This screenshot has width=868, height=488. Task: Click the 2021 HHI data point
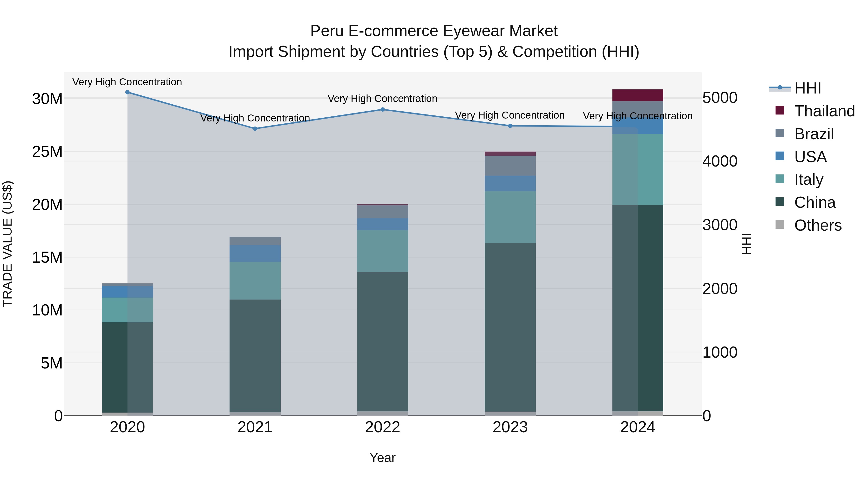coord(255,129)
